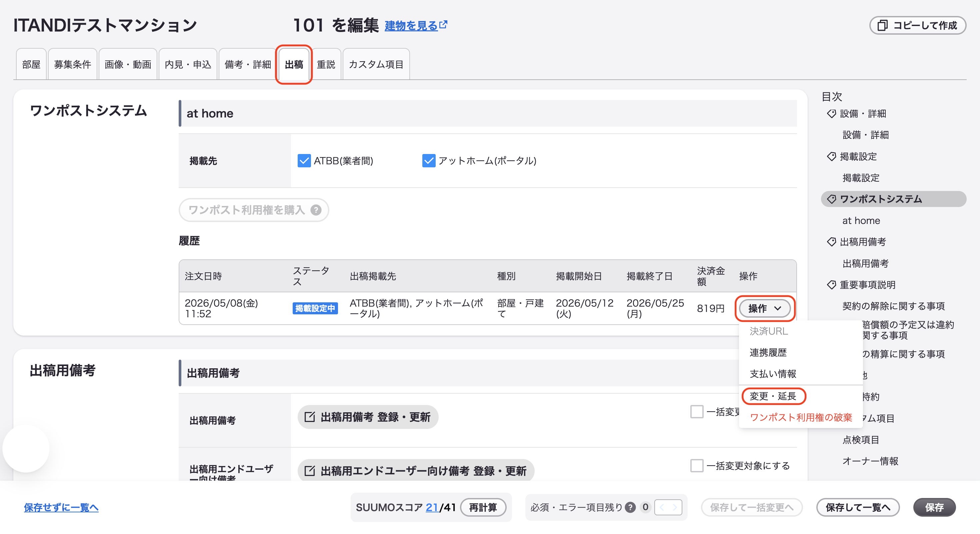Click the 819円 payment amount cell
Viewport: 980px width, 534px height.
point(711,308)
